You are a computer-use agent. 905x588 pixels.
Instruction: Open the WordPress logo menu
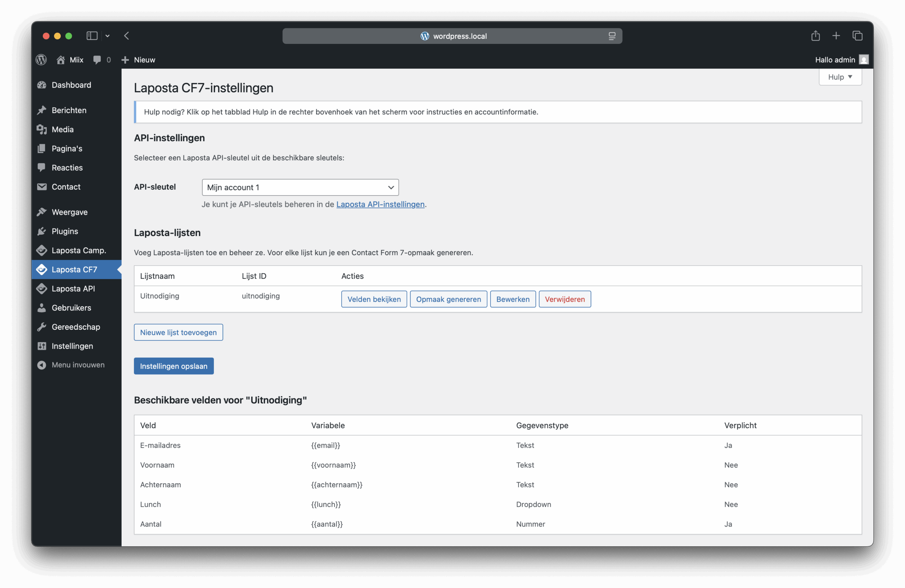(x=41, y=60)
